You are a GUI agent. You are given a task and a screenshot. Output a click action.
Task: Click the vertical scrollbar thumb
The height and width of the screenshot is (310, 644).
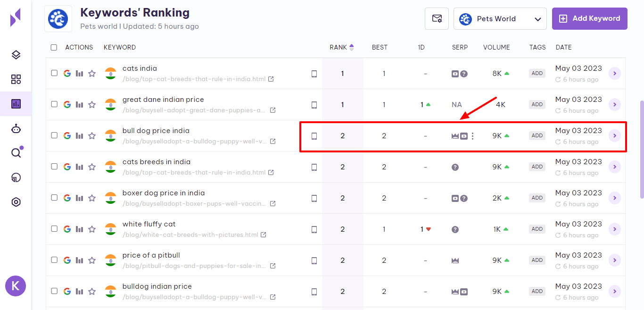tap(641, 149)
